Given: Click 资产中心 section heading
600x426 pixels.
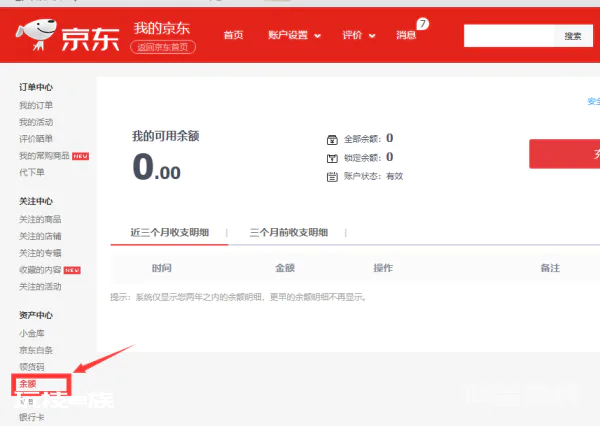Looking at the screenshot, I should click(36, 315).
